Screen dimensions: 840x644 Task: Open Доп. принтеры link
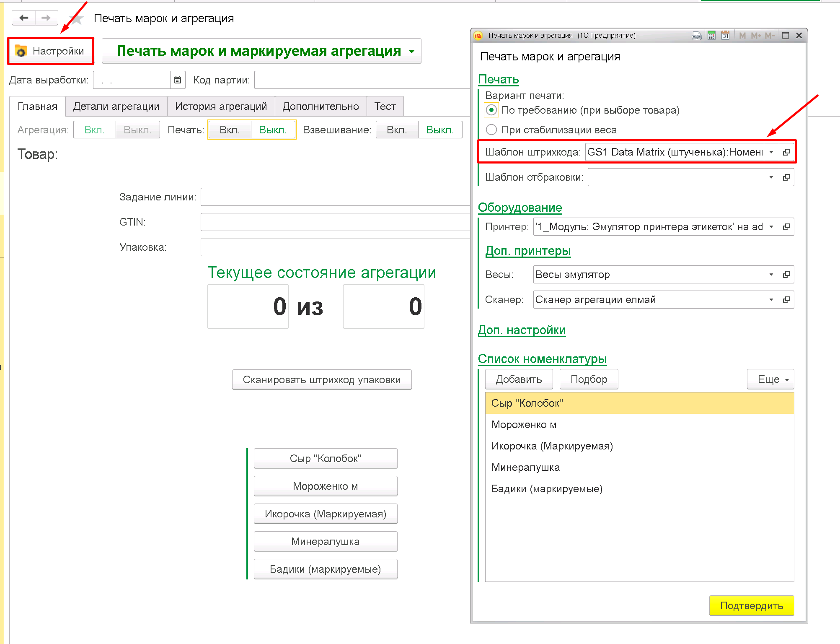(528, 251)
